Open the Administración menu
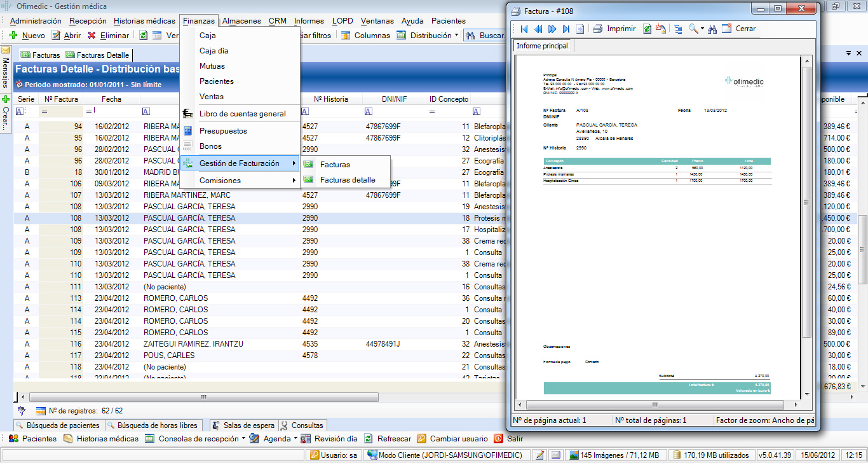Screen dimensions: 868x463 coord(36,21)
